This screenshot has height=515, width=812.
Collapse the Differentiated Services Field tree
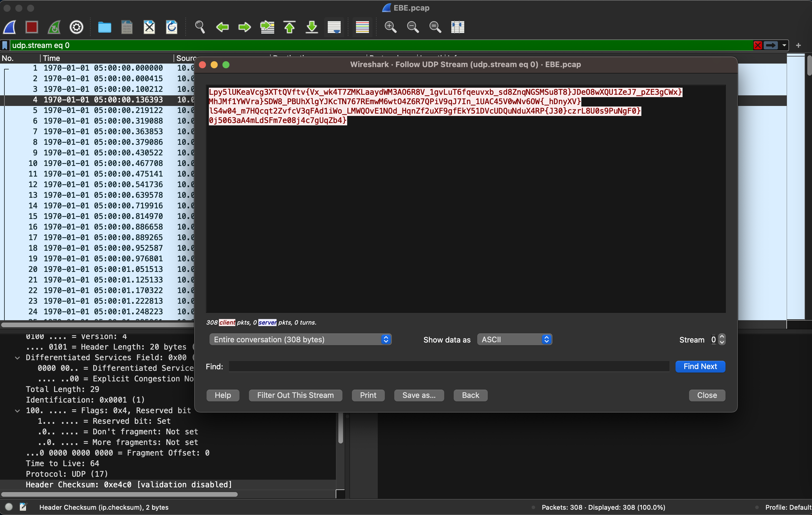pyautogui.click(x=18, y=358)
